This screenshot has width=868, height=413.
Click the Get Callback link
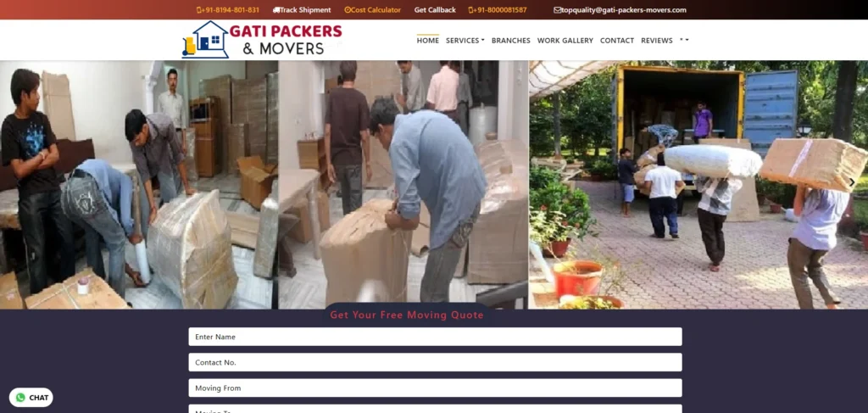pos(435,10)
